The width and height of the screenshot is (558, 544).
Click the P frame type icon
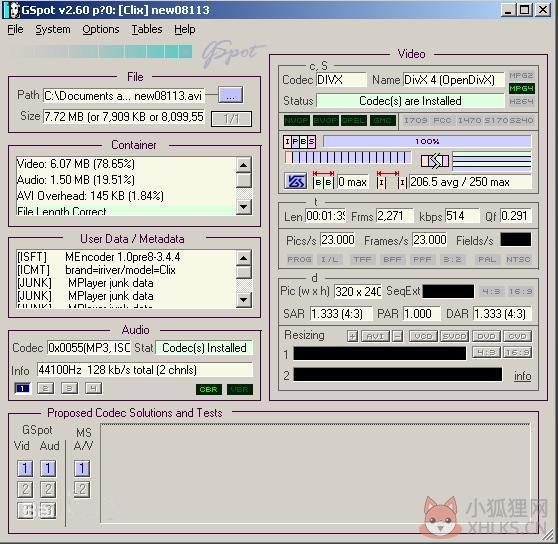pos(295,141)
